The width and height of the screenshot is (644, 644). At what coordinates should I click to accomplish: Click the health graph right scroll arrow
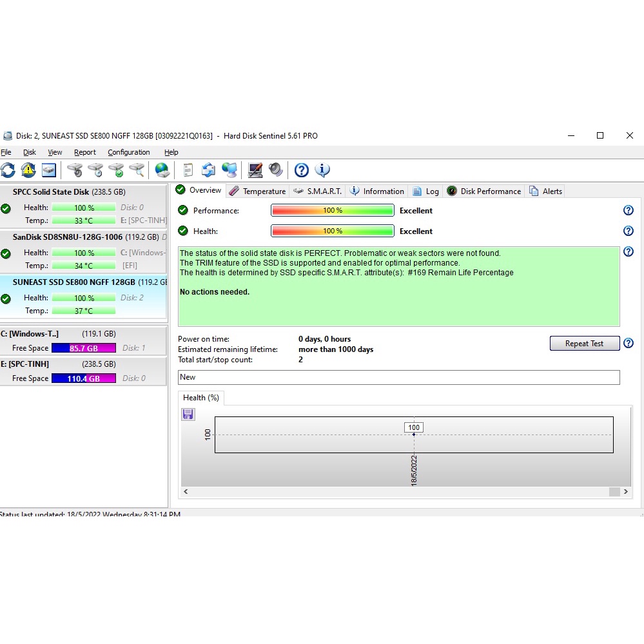[625, 491]
